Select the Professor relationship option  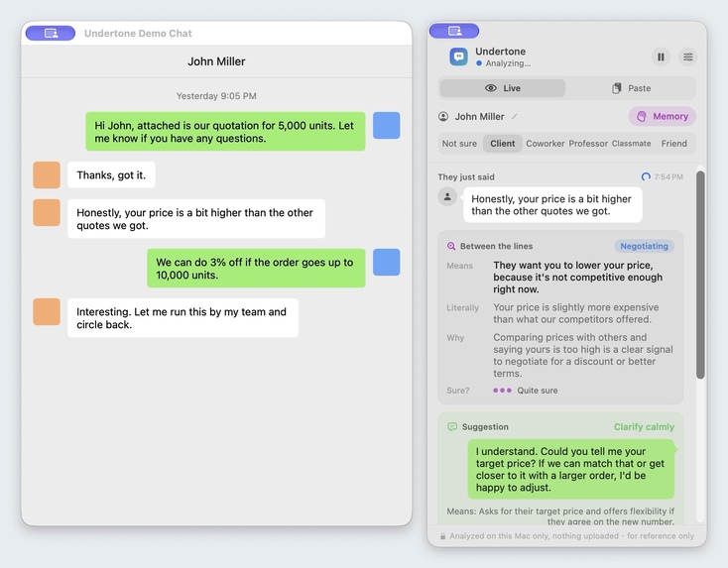tap(588, 144)
